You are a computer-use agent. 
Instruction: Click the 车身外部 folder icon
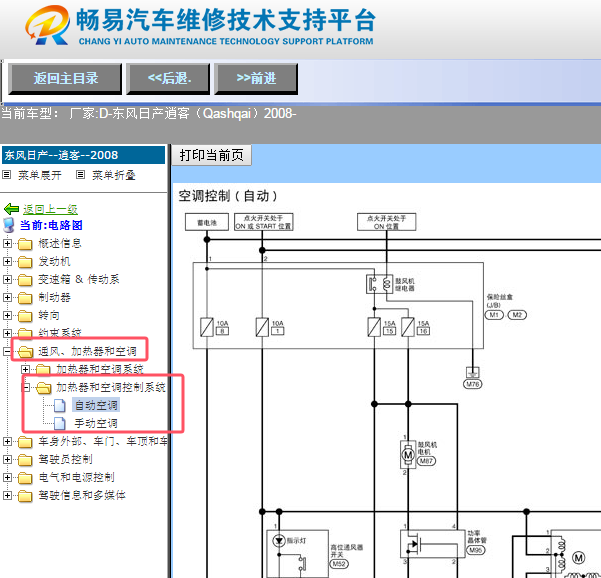coord(25,442)
